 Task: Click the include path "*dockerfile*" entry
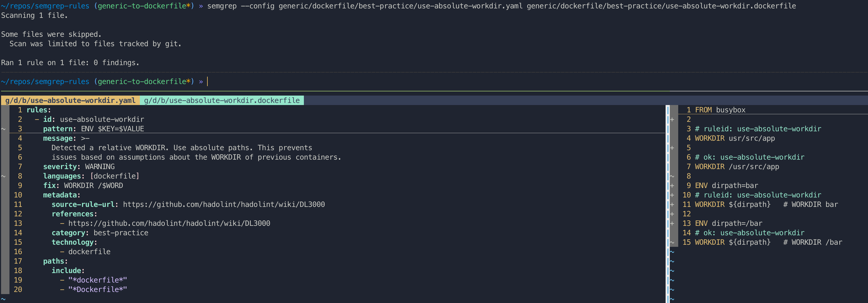pos(98,280)
